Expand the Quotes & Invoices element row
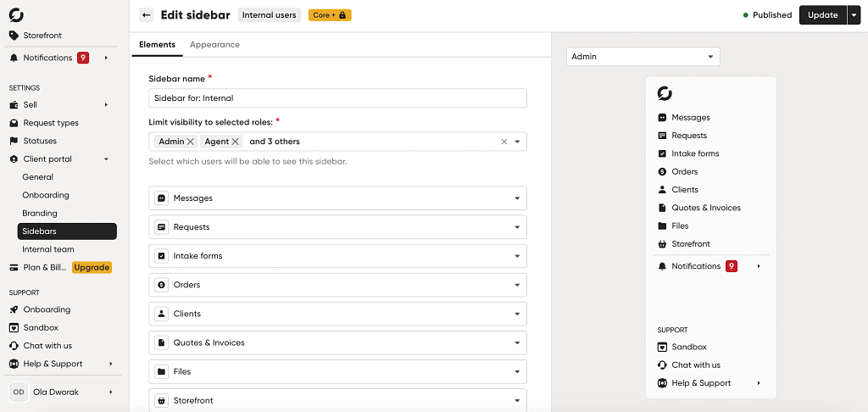 517,342
